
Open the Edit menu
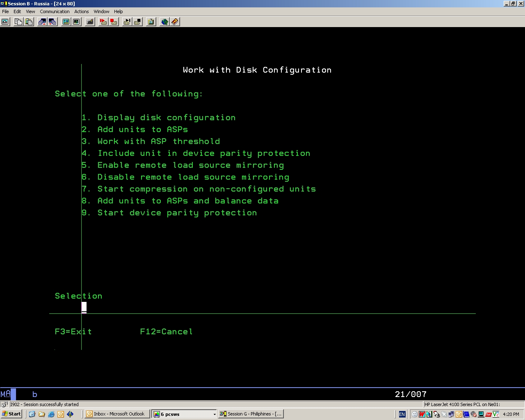(17, 11)
